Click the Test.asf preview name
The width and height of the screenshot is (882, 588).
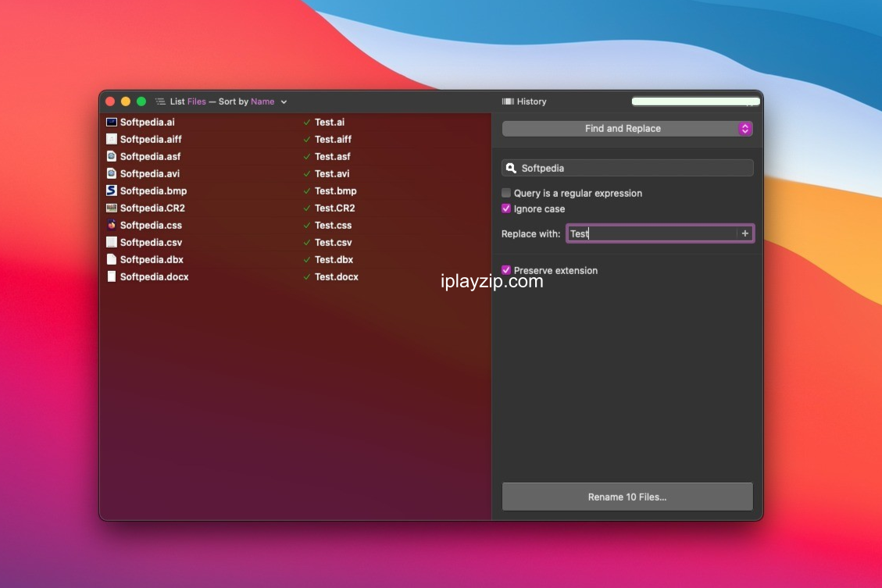(333, 156)
